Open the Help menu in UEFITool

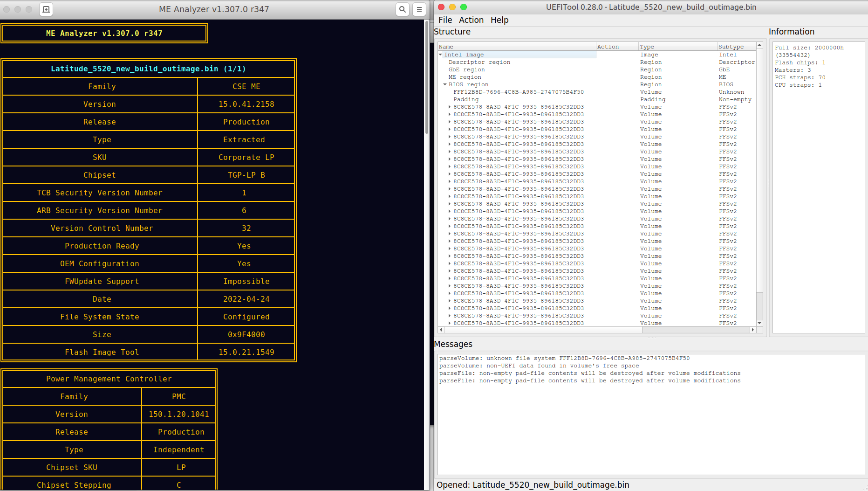[x=499, y=20]
